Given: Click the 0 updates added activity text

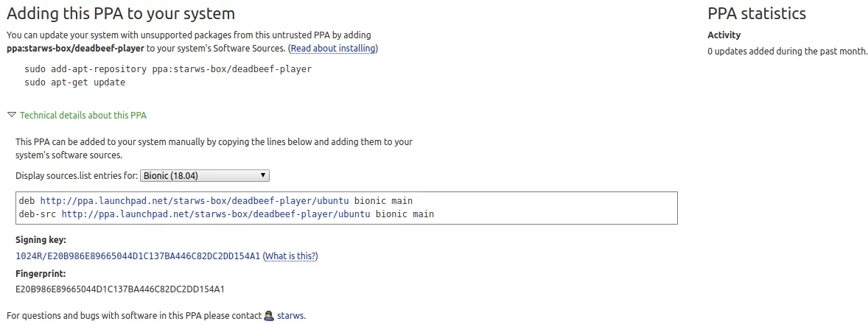Looking at the screenshot, I should (787, 52).
